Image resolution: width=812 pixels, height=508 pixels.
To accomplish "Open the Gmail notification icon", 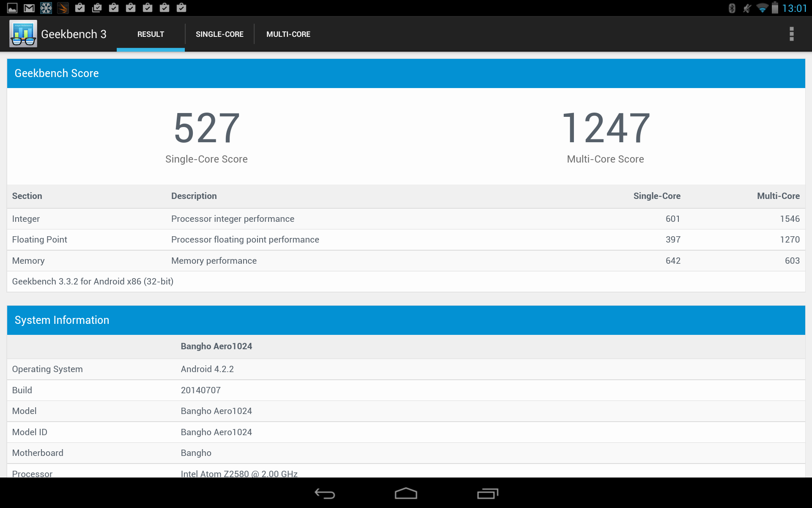I will (29, 8).
